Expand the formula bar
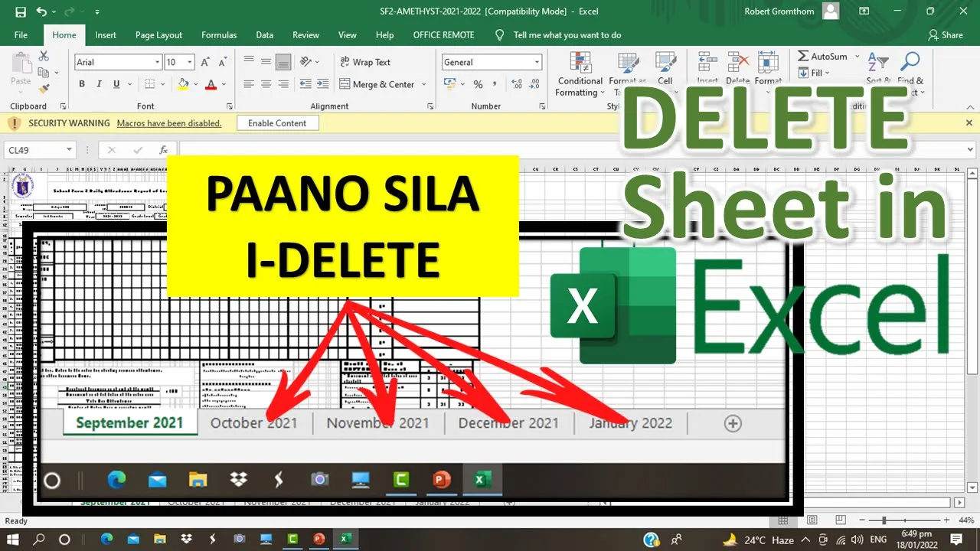 click(x=969, y=150)
